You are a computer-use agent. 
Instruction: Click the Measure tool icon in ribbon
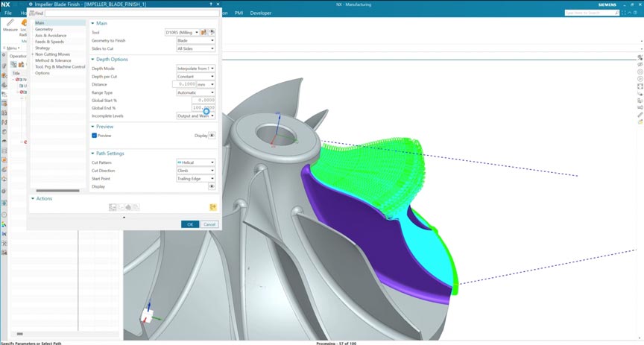[x=10, y=22]
